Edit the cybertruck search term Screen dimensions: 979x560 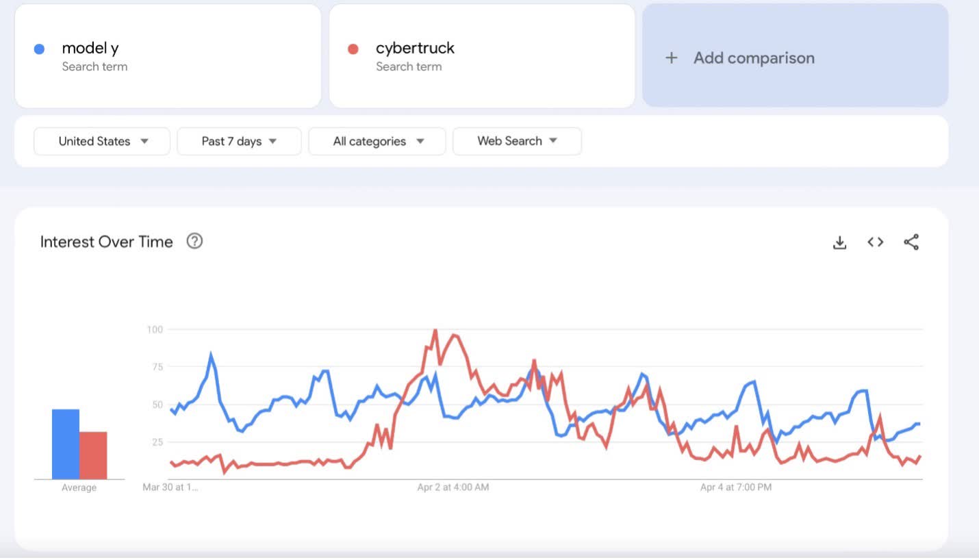tap(482, 56)
